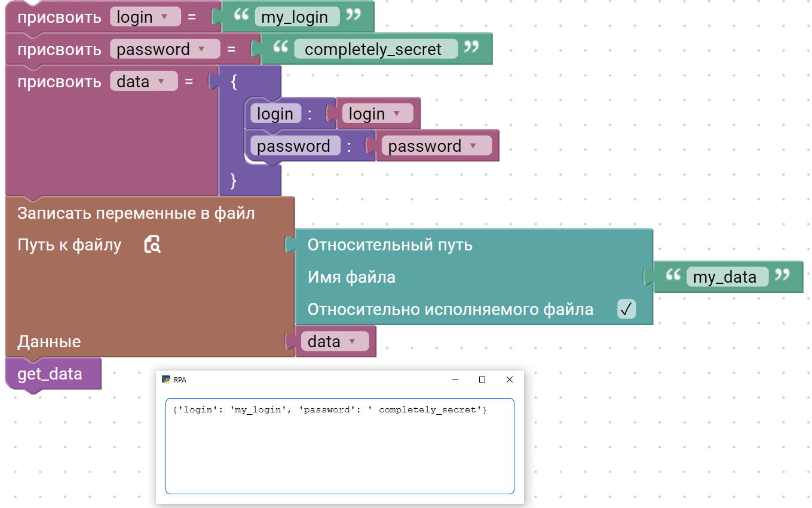This screenshot has width=812, height=508.
Task: Edit the completely_secret string text field
Action: click(374, 49)
